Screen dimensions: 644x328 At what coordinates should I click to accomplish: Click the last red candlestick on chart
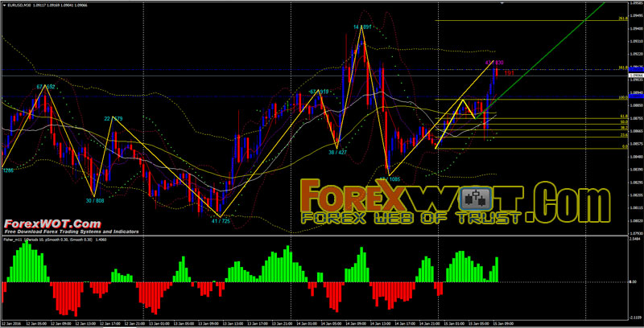coord(497,72)
